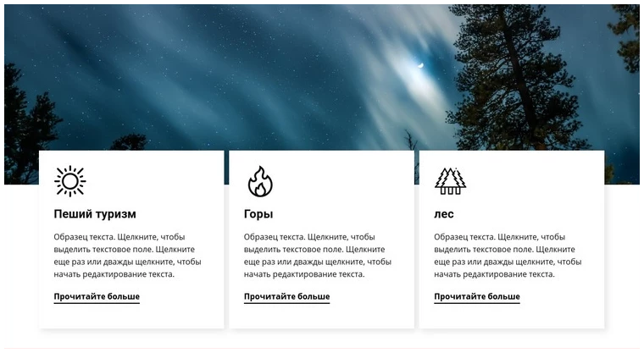644x353 pixels.
Task: Click the sample text paragraph in the лес card
Action: (508, 256)
